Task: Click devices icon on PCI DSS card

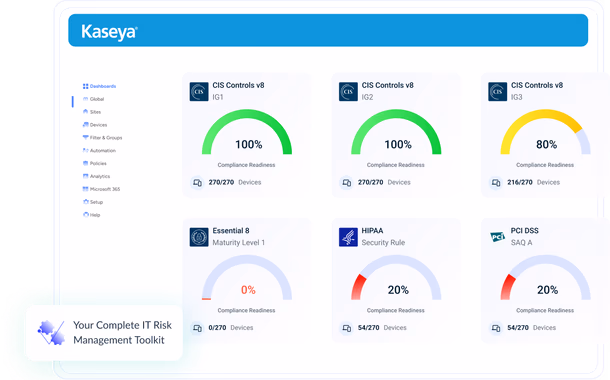Action: (496, 328)
